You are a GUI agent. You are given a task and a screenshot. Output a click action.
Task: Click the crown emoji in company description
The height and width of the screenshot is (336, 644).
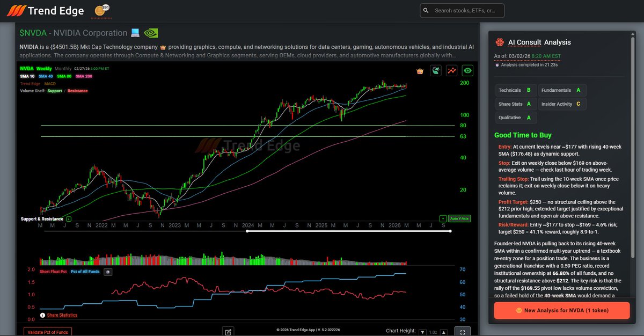point(164,47)
